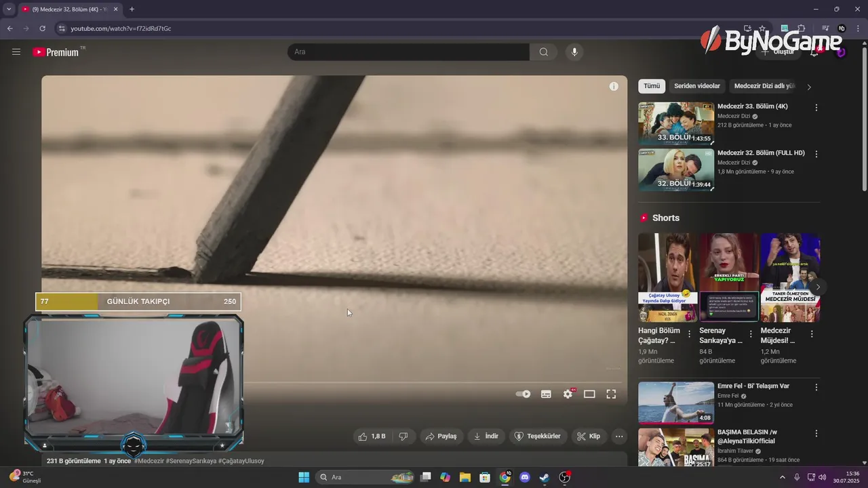Viewport: 868px width, 488px height.
Task: Reload the page
Action: 42,28
